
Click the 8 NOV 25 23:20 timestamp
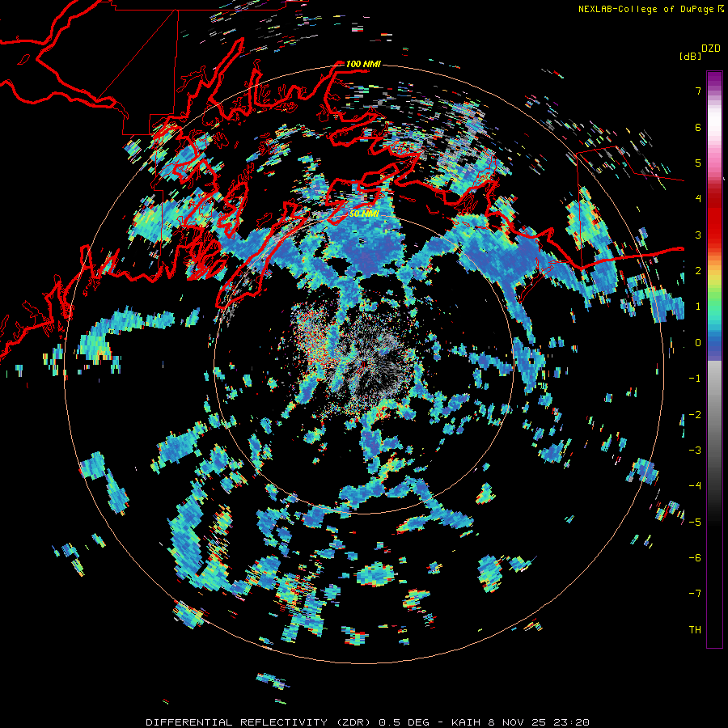pyautogui.click(x=539, y=722)
